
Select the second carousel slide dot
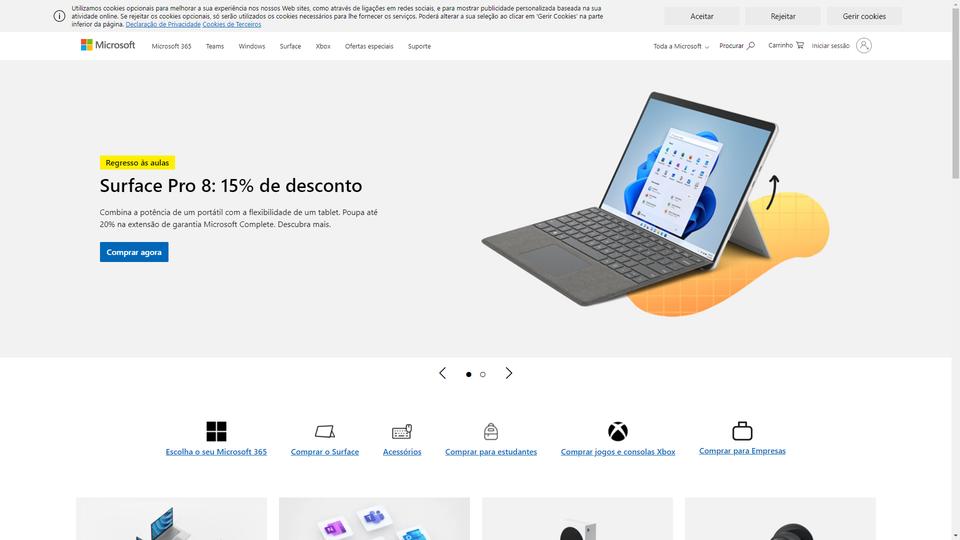point(482,374)
